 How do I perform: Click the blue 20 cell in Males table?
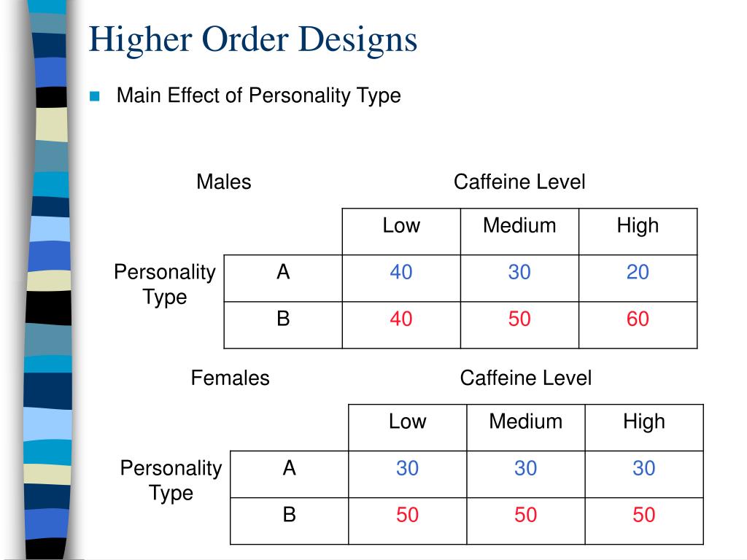tap(638, 278)
